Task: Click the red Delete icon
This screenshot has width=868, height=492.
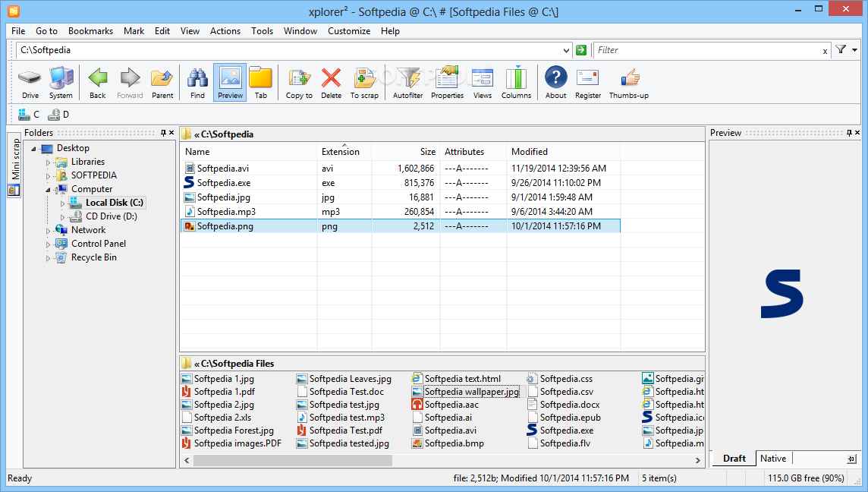Action: pyautogui.click(x=331, y=83)
